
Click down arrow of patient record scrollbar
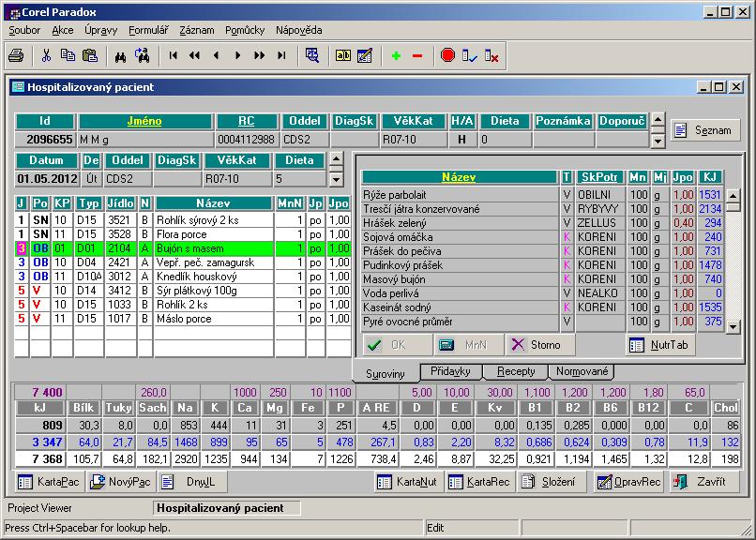[x=658, y=141]
